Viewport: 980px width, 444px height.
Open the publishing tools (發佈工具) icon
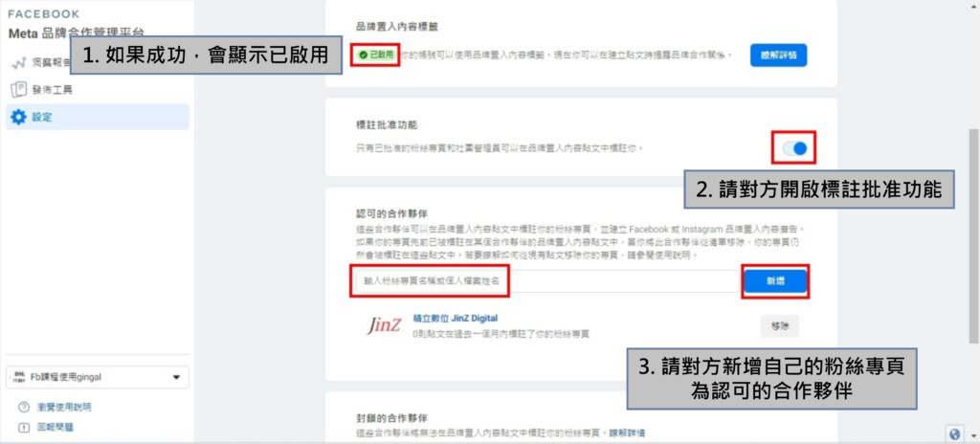click(19, 89)
